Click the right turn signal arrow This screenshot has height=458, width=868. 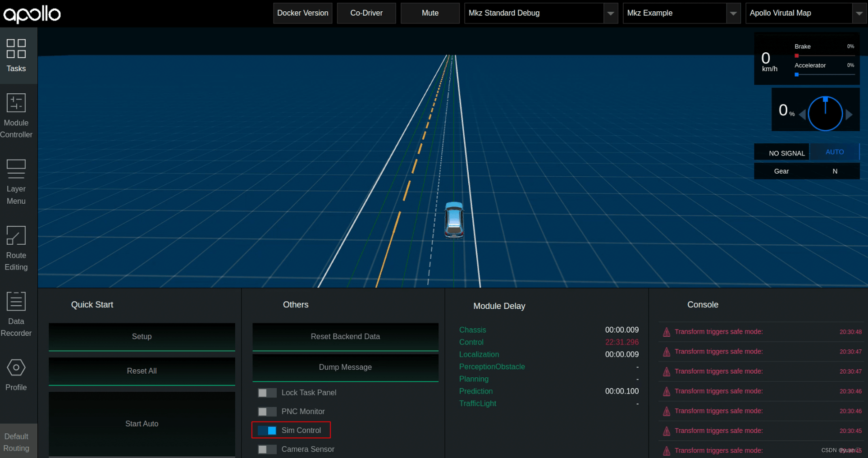(x=849, y=114)
